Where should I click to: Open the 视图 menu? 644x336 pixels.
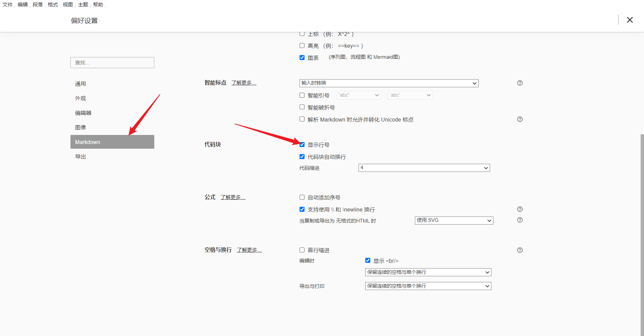tap(68, 5)
